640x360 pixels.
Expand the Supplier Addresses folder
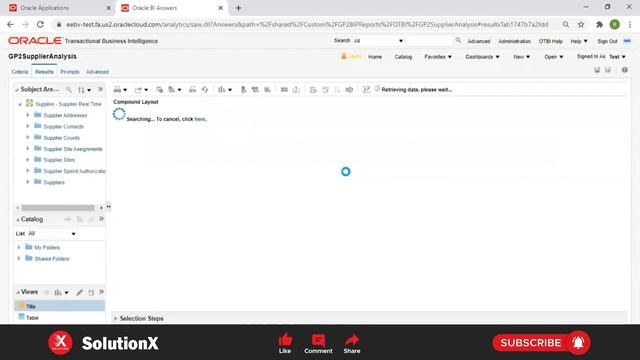[28, 115]
